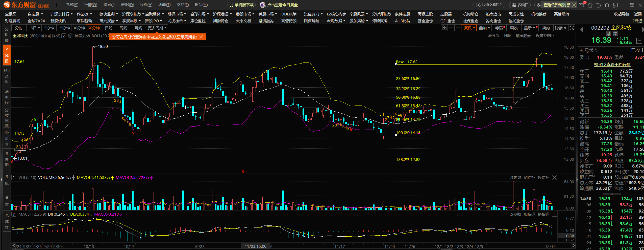This screenshot has height=250, width=644.
Task: Open the 显示 display dropdown
Action: pos(531,28)
